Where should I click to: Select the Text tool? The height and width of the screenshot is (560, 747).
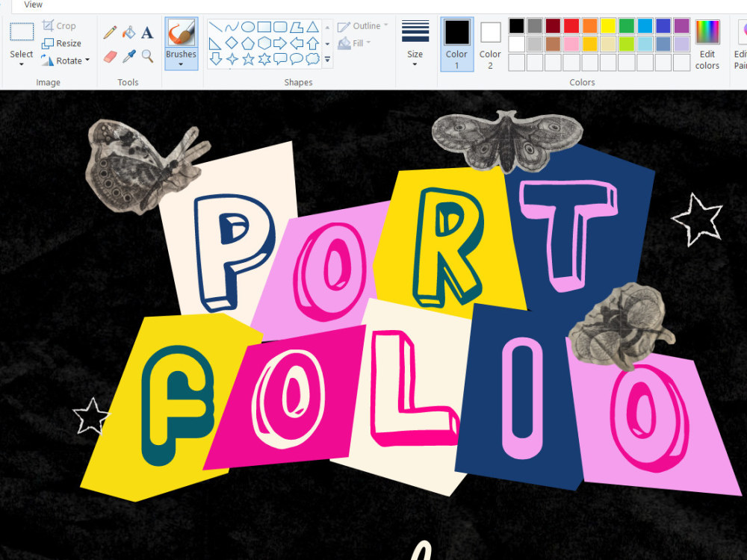click(x=147, y=32)
